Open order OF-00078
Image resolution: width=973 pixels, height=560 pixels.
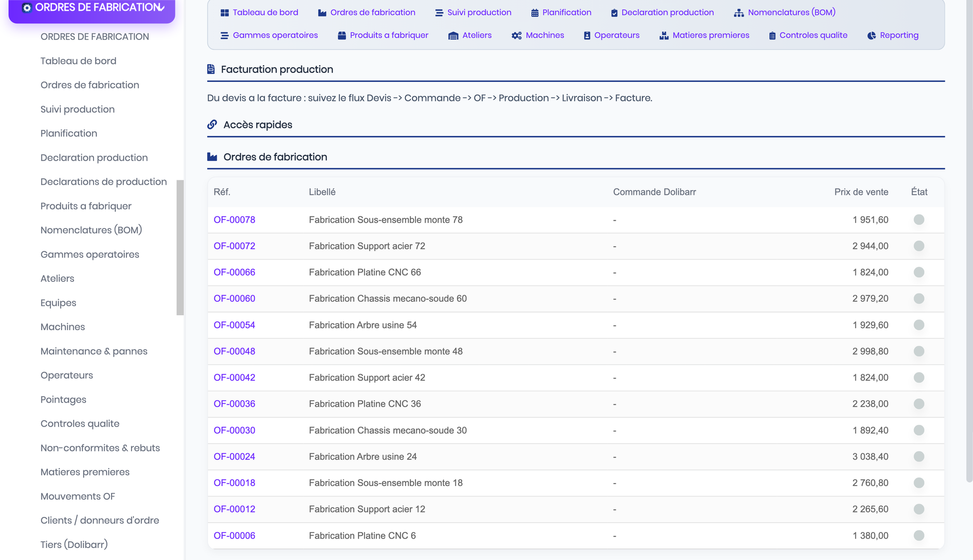(234, 220)
